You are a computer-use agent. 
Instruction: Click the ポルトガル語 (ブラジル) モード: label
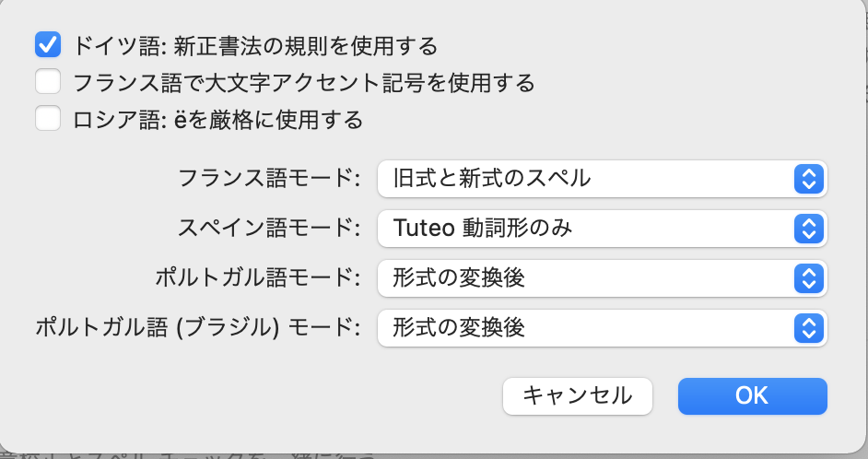(196, 327)
